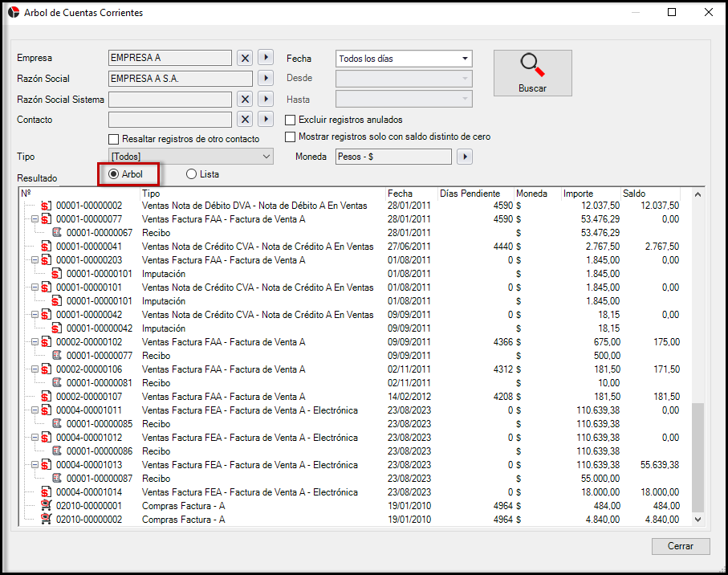Image resolution: width=728 pixels, height=575 pixels.
Task: Select cart icon of 02010-00000002
Action: pyautogui.click(x=46, y=520)
